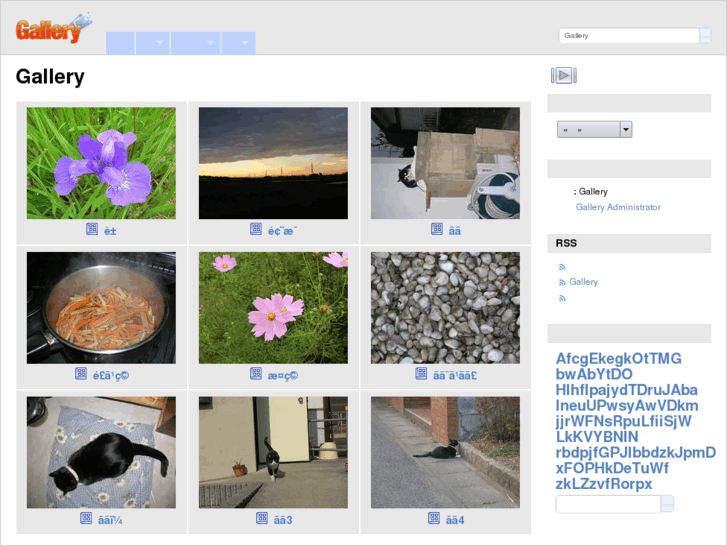
Task: Click album icon under the cat on cushion photo
Action: 86,518
